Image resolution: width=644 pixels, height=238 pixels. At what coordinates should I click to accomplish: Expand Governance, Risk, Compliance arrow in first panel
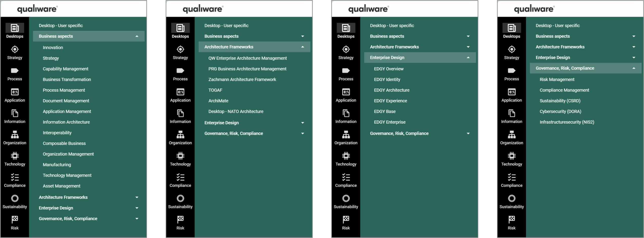(137, 219)
